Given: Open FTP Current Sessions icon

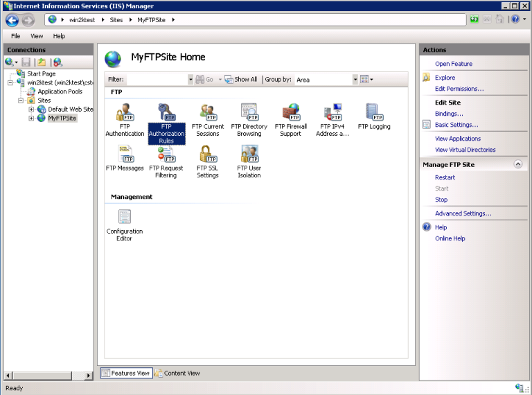Looking at the screenshot, I should (x=208, y=120).
